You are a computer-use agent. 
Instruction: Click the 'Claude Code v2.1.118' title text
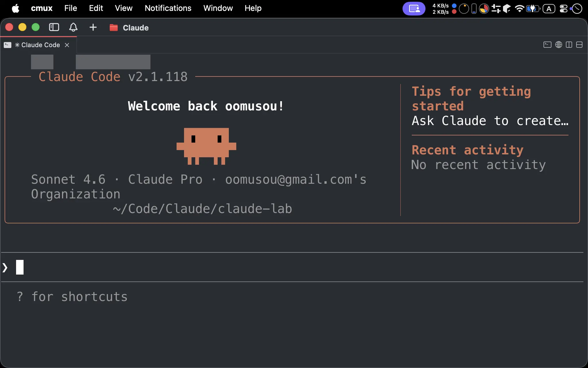(x=113, y=77)
